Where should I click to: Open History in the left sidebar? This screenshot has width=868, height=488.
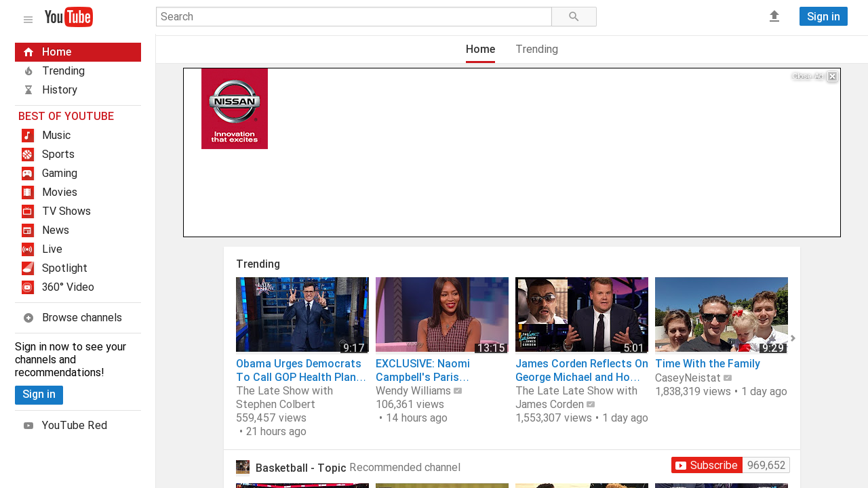pyautogui.click(x=78, y=90)
